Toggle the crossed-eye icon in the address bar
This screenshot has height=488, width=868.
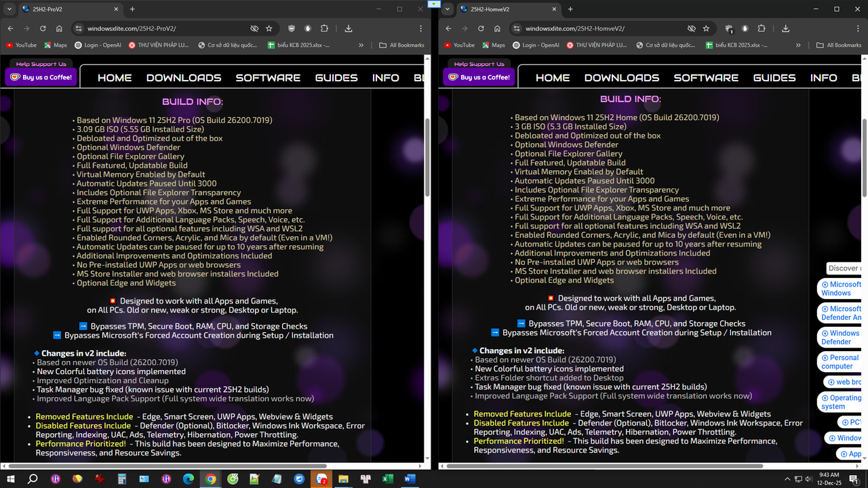click(x=254, y=28)
